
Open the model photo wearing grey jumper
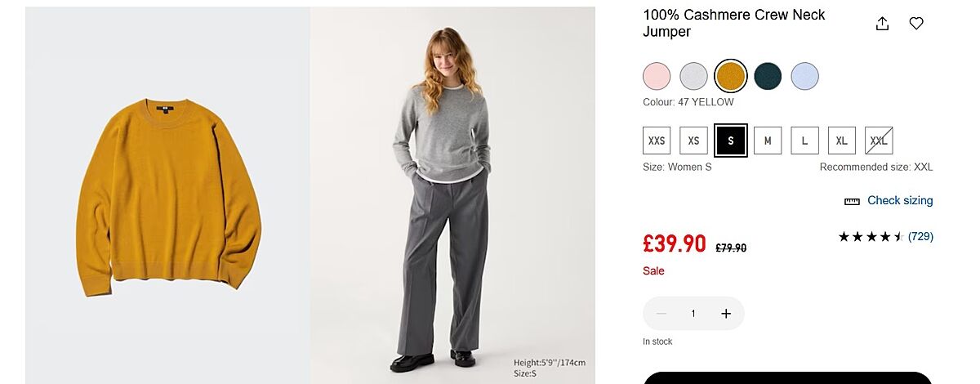pyautogui.click(x=452, y=196)
